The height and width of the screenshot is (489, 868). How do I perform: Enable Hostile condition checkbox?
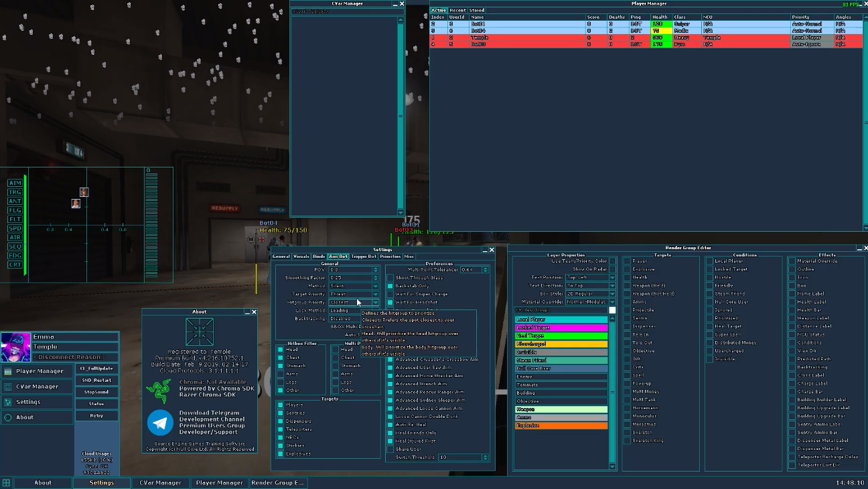(x=709, y=277)
